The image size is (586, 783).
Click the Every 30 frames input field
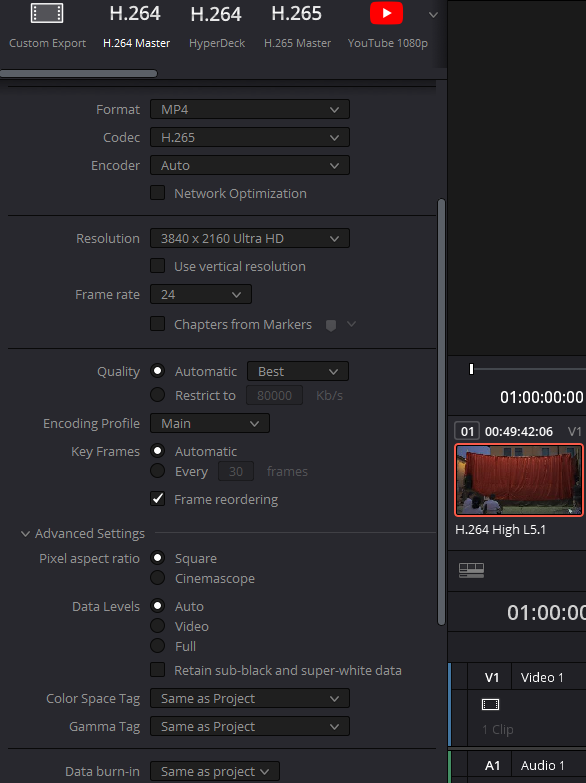pyautogui.click(x=236, y=471)
